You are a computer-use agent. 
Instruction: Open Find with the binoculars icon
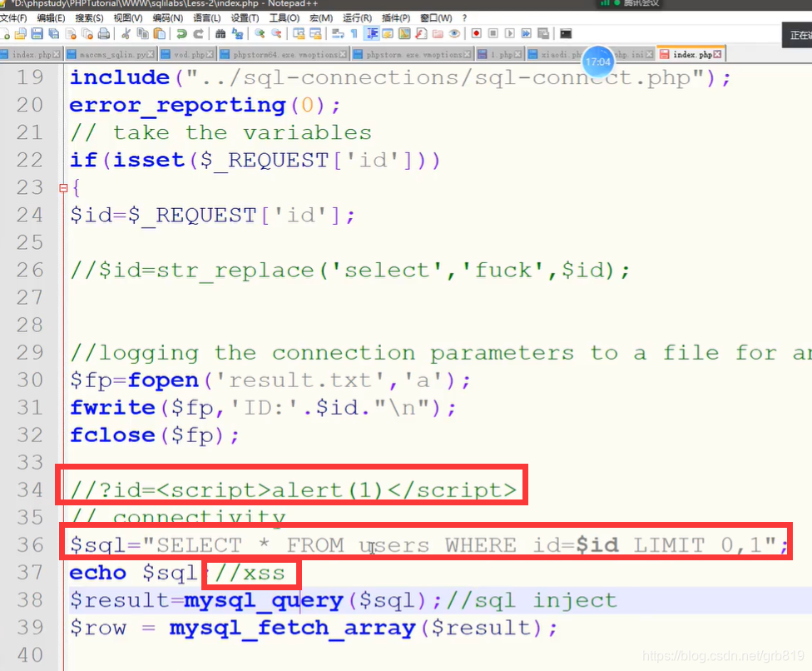pyautogui.click(x=220, y=34)
